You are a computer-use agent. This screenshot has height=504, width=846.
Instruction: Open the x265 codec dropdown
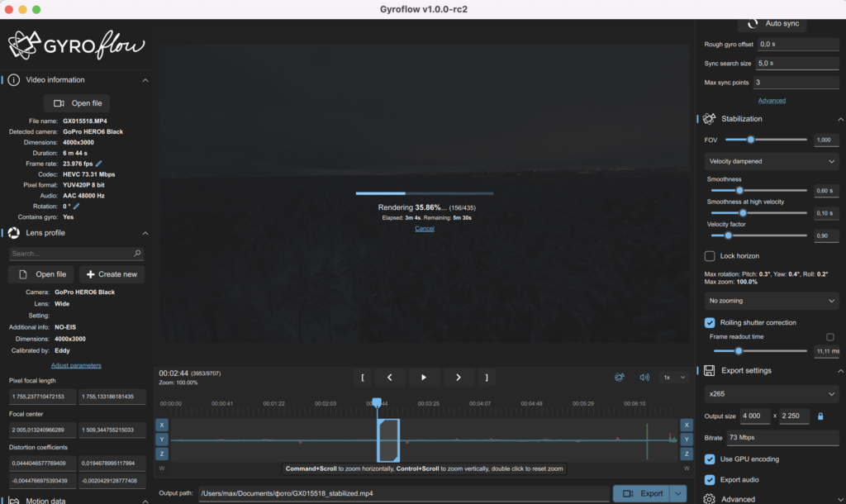click(x=772, y=394)
